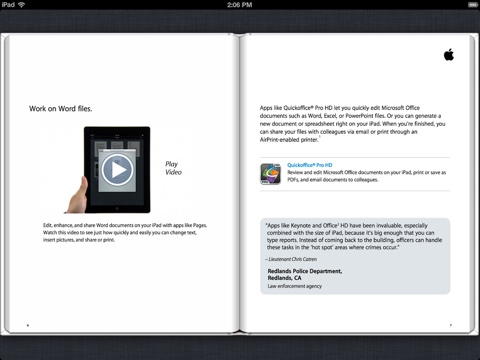Viewport: 480px width, 360px height.
Task: Tap the Redlands Police Department quote box
Action: click(x=355, y=256)
